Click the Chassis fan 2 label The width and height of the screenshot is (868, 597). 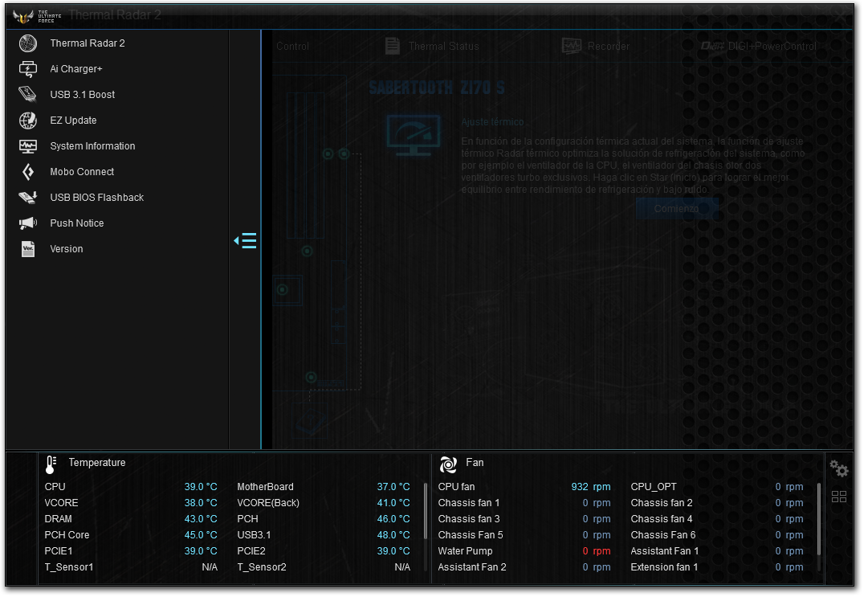(x=662, y=503)
